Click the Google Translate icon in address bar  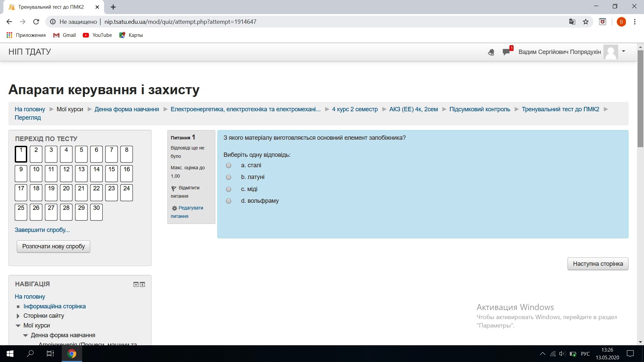pos(572,22)
